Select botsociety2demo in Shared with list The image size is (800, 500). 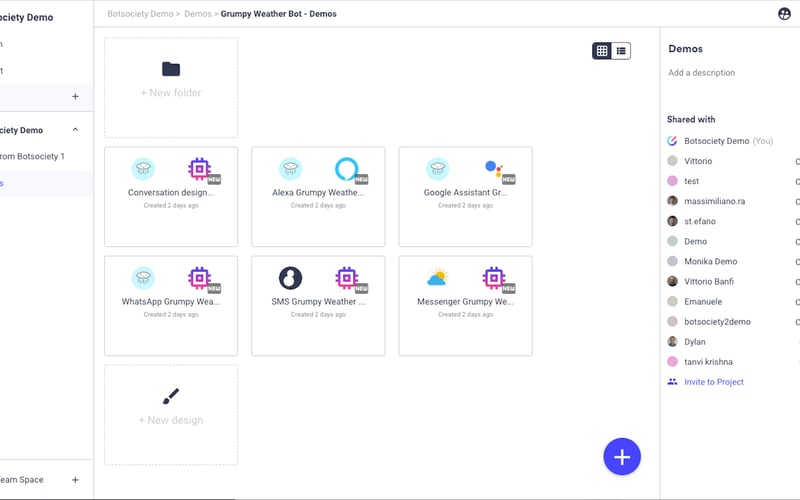coord(717,321)
